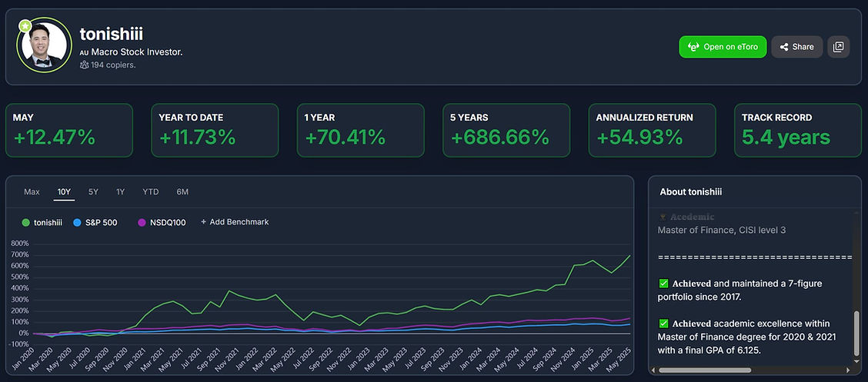Image resolution: width=868 pixels, height=382 pixels.
Task: Click the 5 YEARS +686.66% card
Action: click(506, 131)
